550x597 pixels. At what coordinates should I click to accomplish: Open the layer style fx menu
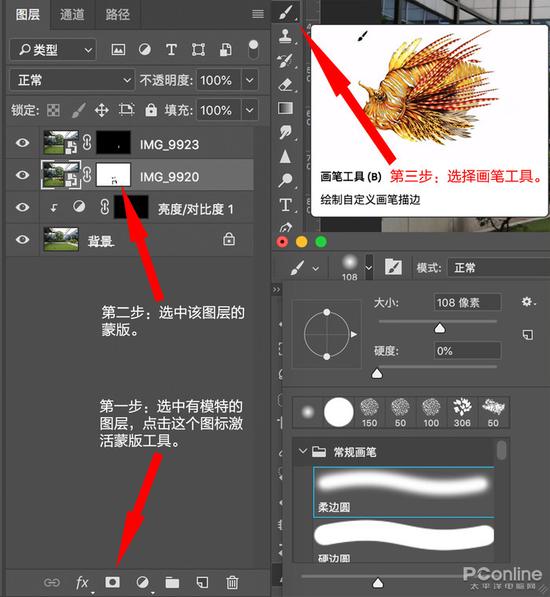[x=82, y=582]
